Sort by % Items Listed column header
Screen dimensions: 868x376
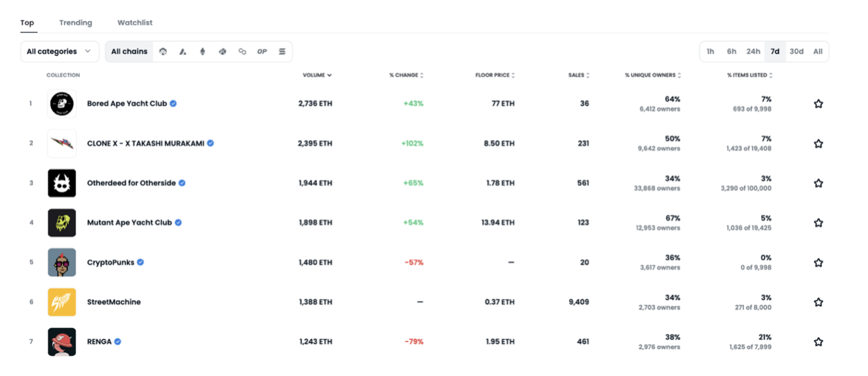click(x=750, y=75)
